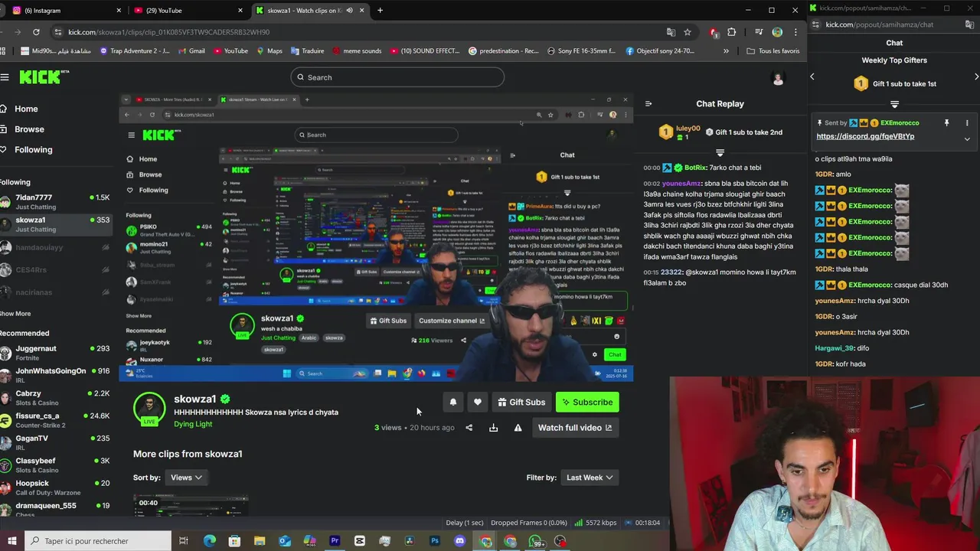Click skowza1 channel name below clip
Viewport: 980px width, 551px height.
195,399
